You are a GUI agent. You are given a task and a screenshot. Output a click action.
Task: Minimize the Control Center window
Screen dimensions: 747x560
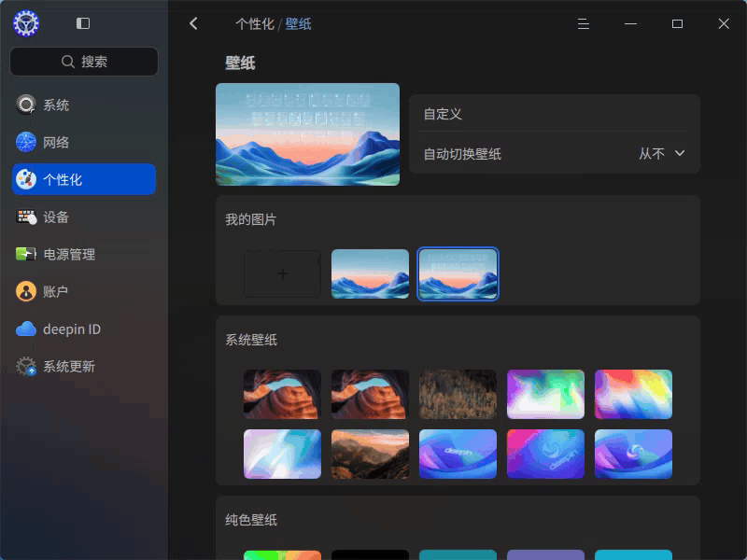630,24
